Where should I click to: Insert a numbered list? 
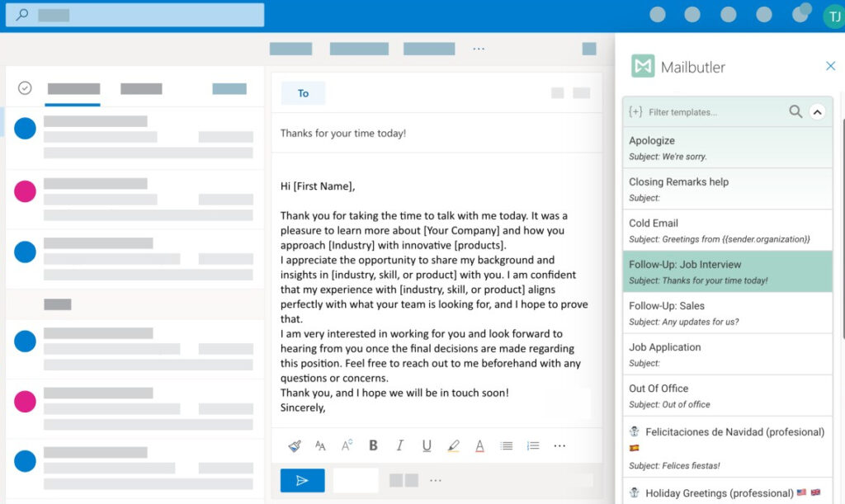[533, 445]
